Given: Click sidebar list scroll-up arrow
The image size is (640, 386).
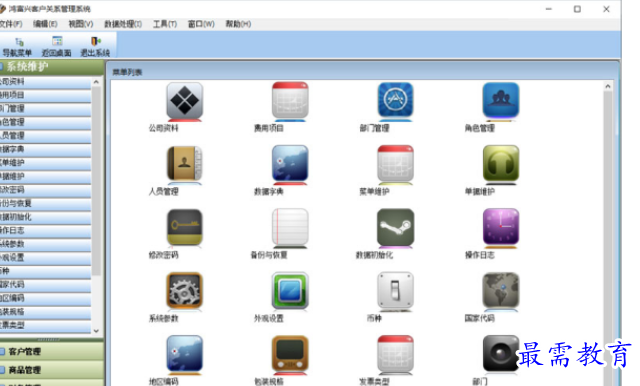Looking at the screenshot, I should 96,82.
